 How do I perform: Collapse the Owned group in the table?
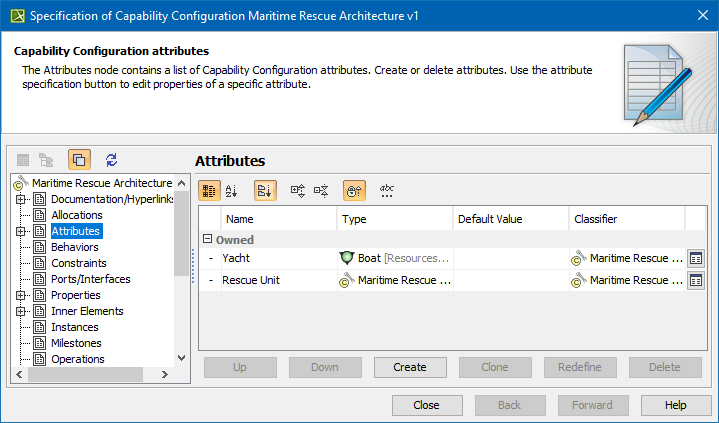(207, 240)
